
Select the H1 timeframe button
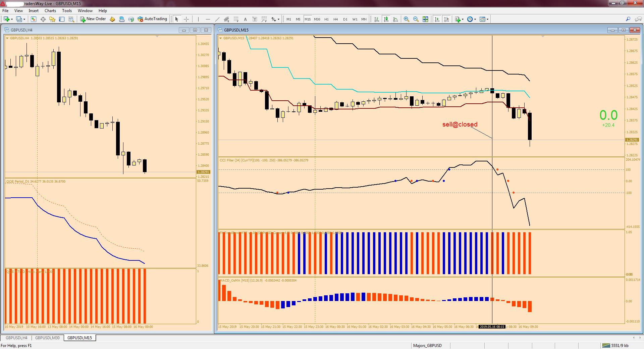pos(326,19)
